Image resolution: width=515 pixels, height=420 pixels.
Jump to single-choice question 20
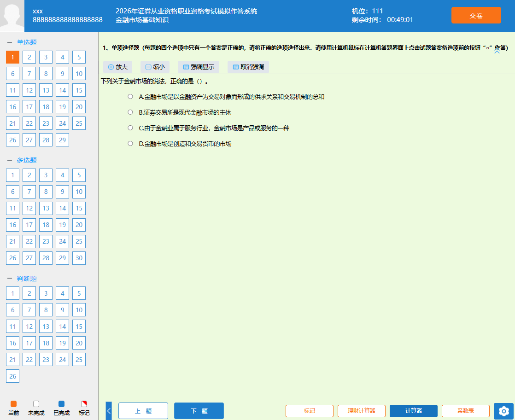tap(79, 107)
